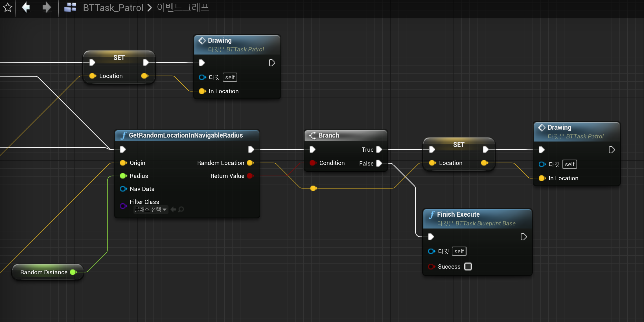Image resolution: width=644 pixels, height=322 pixels.
Task: Click the Return Value boolean pin
Action: 250,176
